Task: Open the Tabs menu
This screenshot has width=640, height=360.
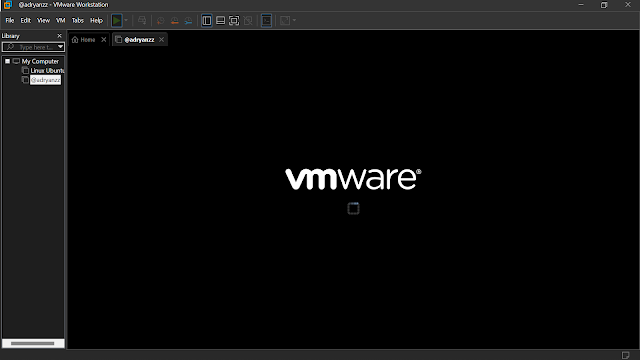Action: point(78,20)
